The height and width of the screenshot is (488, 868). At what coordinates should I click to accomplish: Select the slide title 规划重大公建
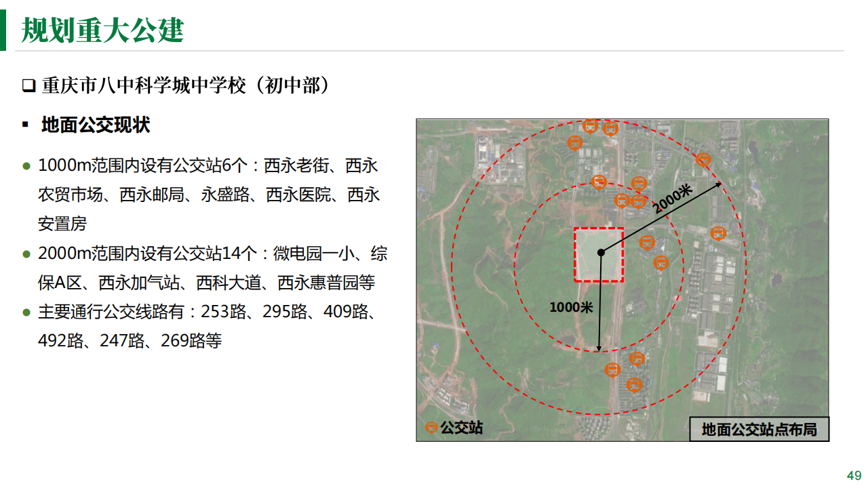(102, 30)
